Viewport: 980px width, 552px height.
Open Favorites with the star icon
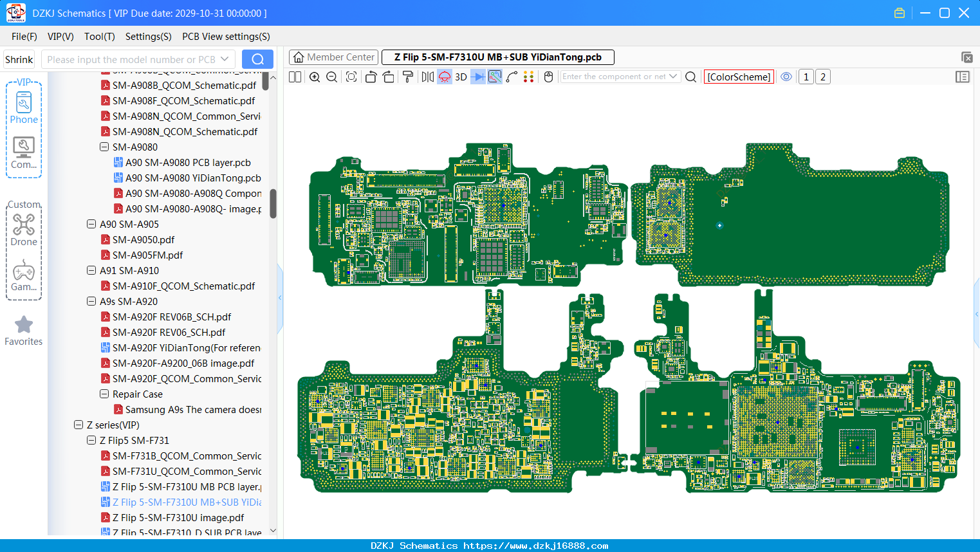24,331
